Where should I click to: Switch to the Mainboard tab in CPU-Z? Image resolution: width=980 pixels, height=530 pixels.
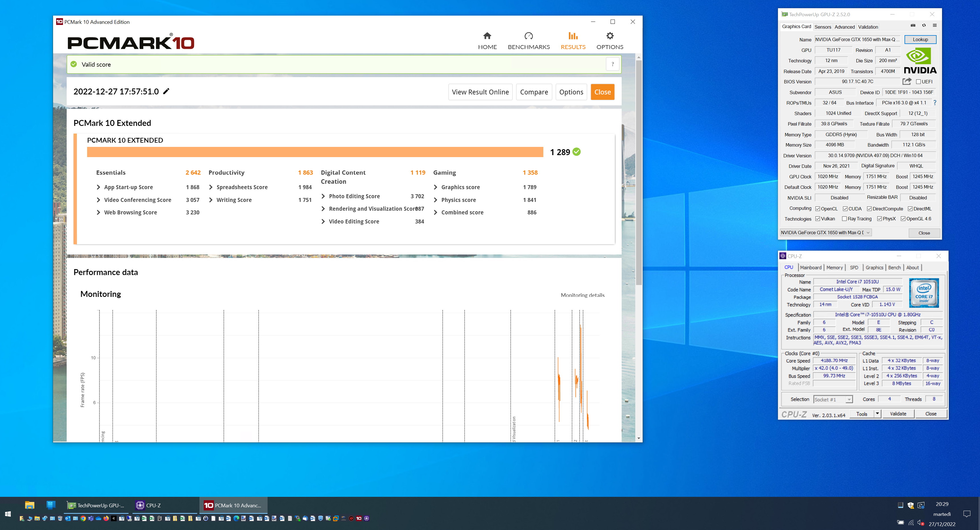pyautogui.click(x=810, y=267)
